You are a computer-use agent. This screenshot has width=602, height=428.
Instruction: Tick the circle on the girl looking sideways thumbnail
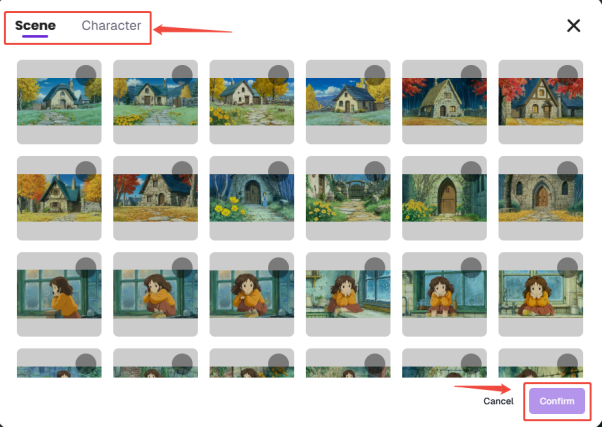86,268
